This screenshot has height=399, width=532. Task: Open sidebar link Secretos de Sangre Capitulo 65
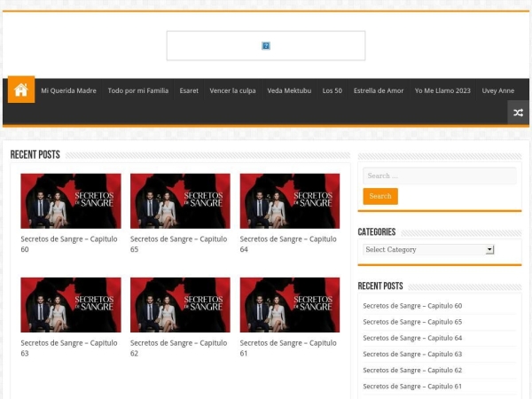[412, 322]
